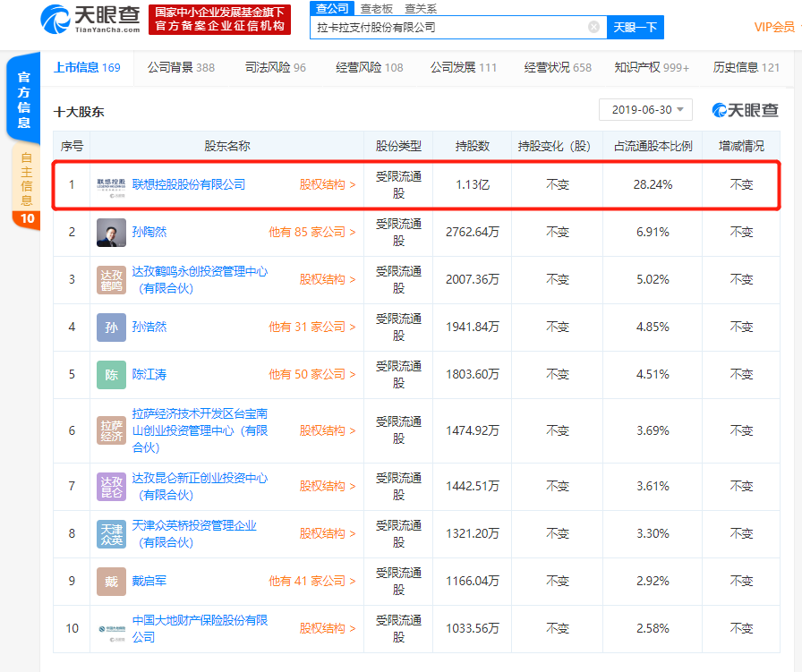Click the 达孜昆仑 avatar icon
The image size is (802, 672).
[111, 487]
